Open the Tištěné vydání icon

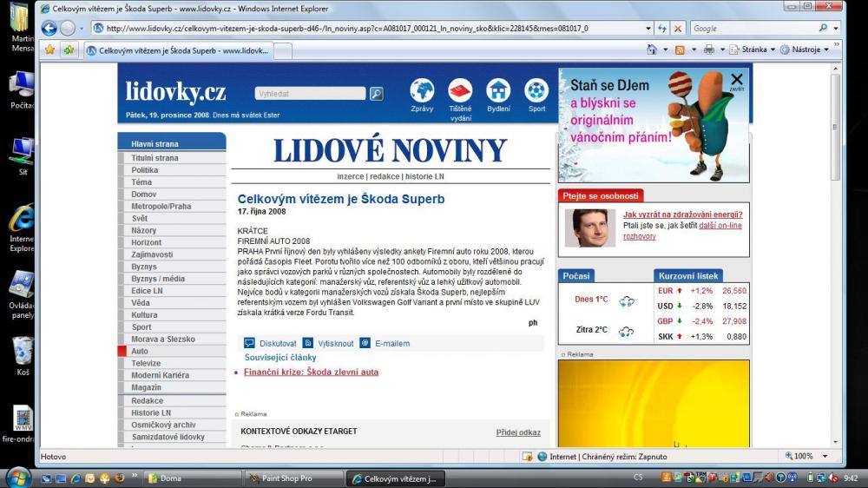point(460,90)
